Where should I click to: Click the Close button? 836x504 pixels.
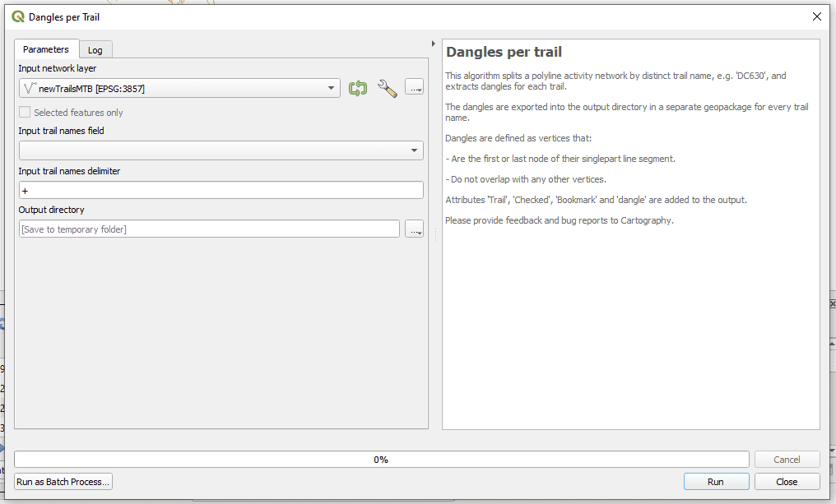(787, 482)
